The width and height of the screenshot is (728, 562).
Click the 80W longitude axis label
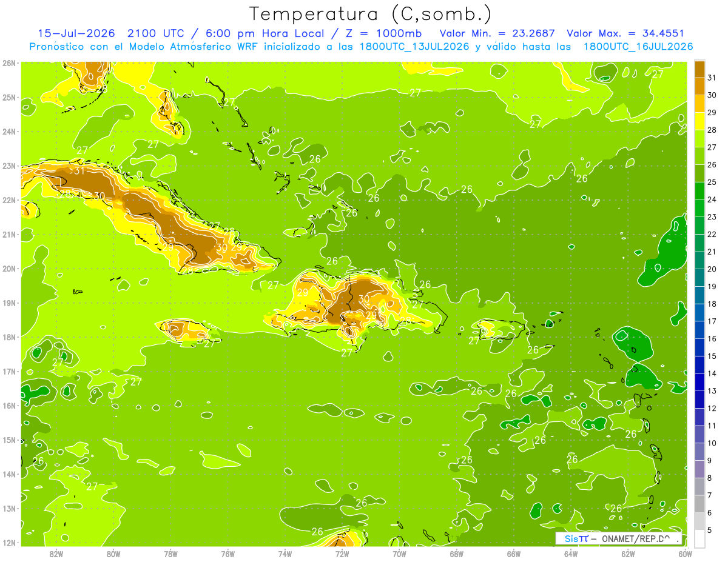coord(113,554)
